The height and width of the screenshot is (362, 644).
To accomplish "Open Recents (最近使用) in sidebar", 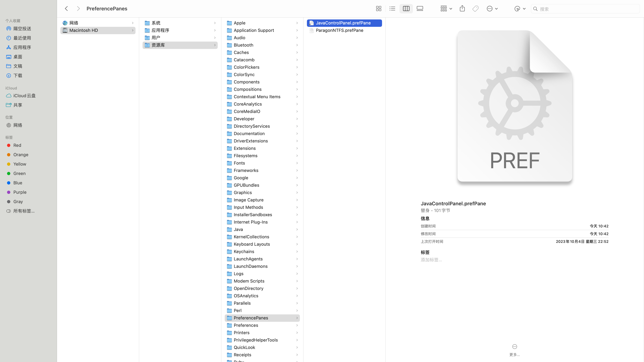I will tap(22, 38).
